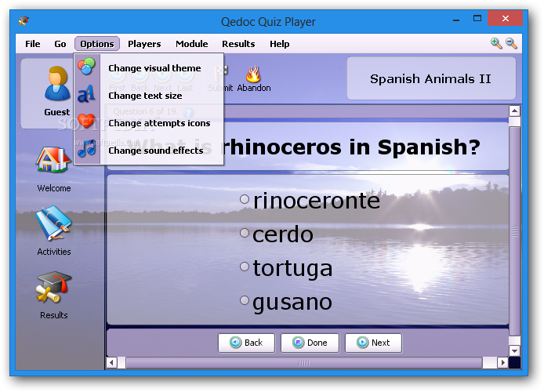Select the rinoceronte answer
544x392 pixels.
click(245, 199)
